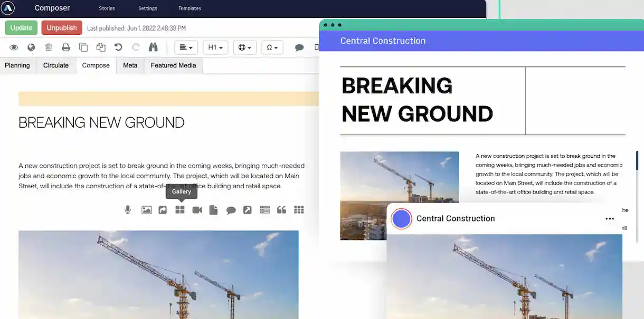Insert audio with the microphone icon

point(128,210)
